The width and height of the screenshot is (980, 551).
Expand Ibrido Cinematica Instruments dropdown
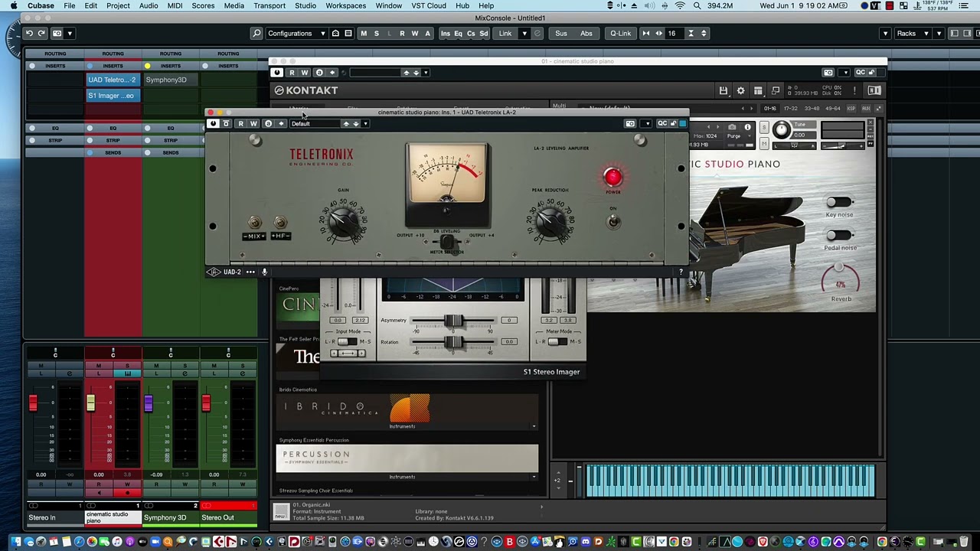[534, 426]
